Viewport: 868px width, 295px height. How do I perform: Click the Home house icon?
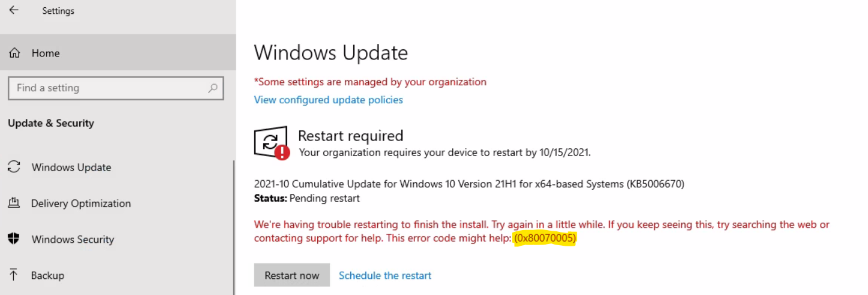pyautogui.click(x=14, y=53)
